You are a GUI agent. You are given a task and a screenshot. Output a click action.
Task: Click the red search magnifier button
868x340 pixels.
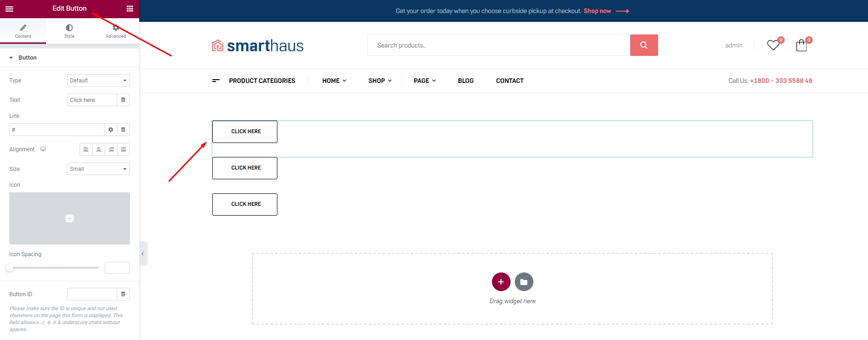[644, 45]
